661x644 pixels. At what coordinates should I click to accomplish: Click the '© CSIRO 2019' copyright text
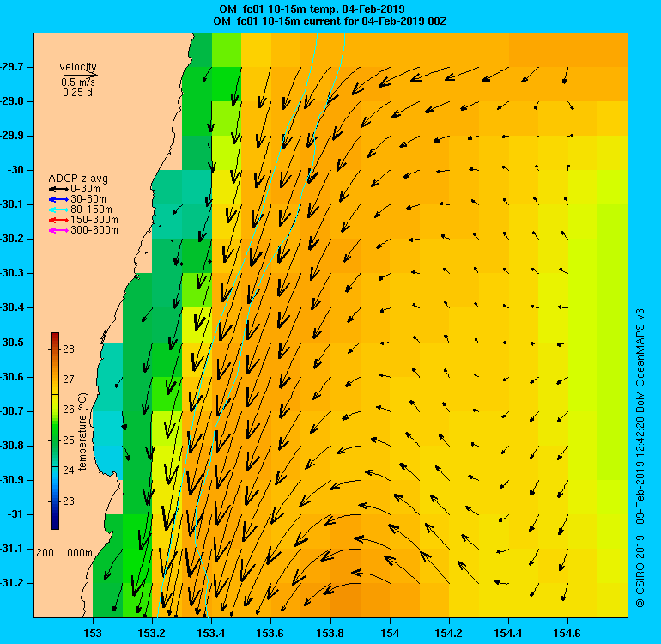click(x=640, y=572)
